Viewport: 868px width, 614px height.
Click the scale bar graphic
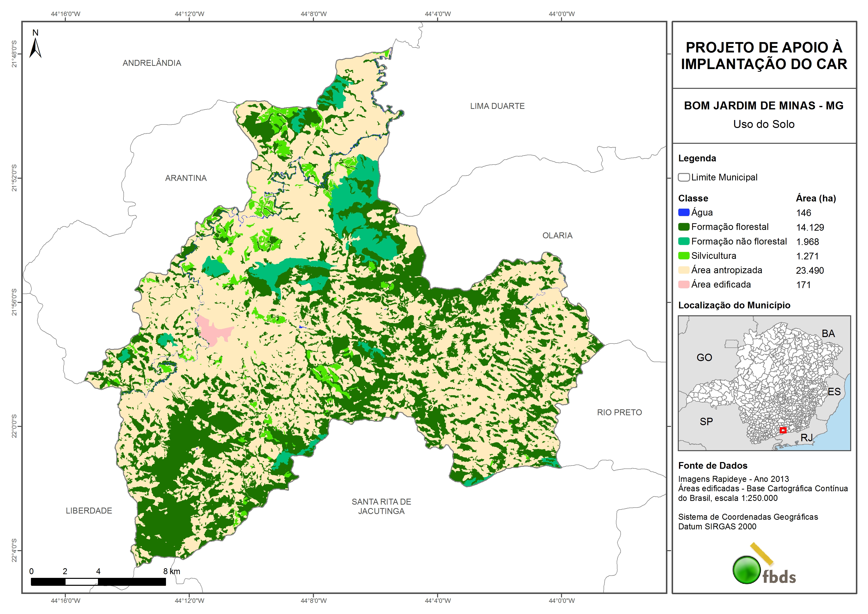click(98, 582)
